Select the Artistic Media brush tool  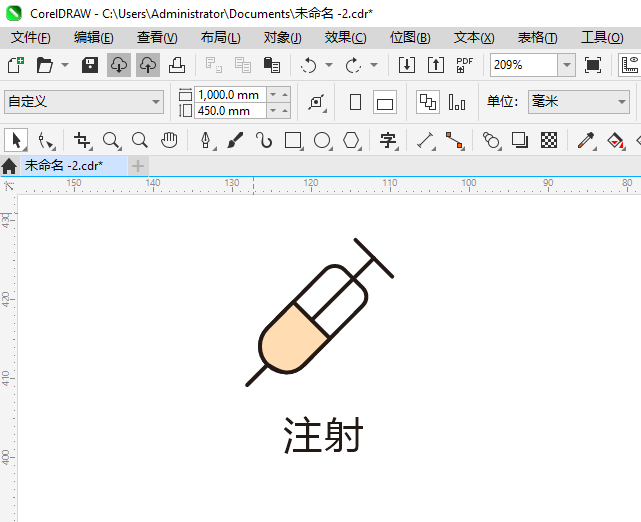(235, 140)
